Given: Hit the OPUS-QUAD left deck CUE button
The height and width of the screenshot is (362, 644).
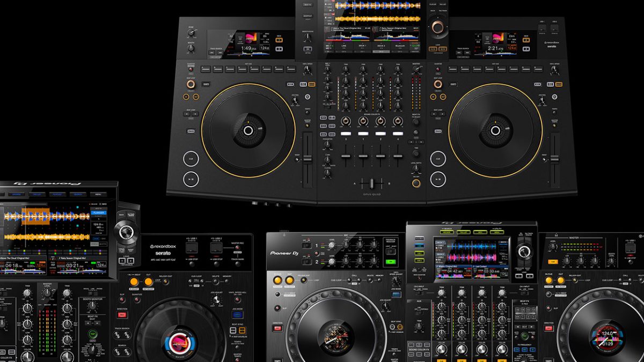Looking at the screenshot, I should point(191,159).
